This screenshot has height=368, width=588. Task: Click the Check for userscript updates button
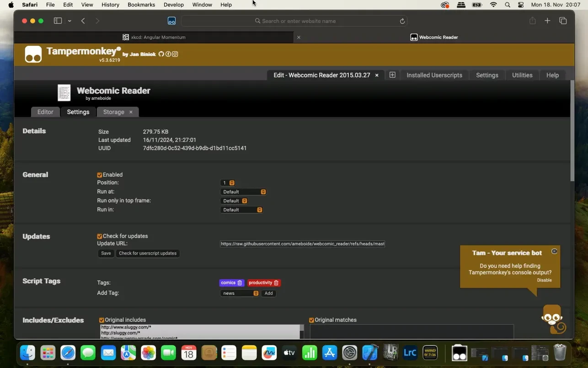(x=147, y=254)
